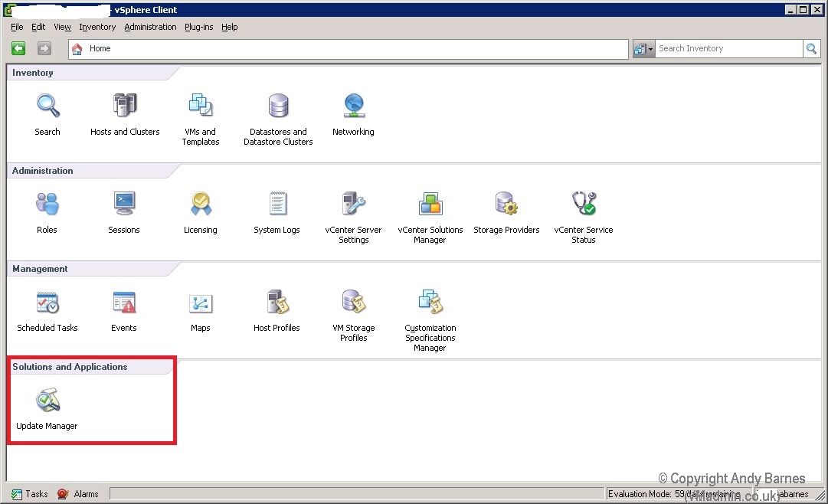Click the forward navigation arrow
This screenshot has width=828, height=504.
pos(44,48)
